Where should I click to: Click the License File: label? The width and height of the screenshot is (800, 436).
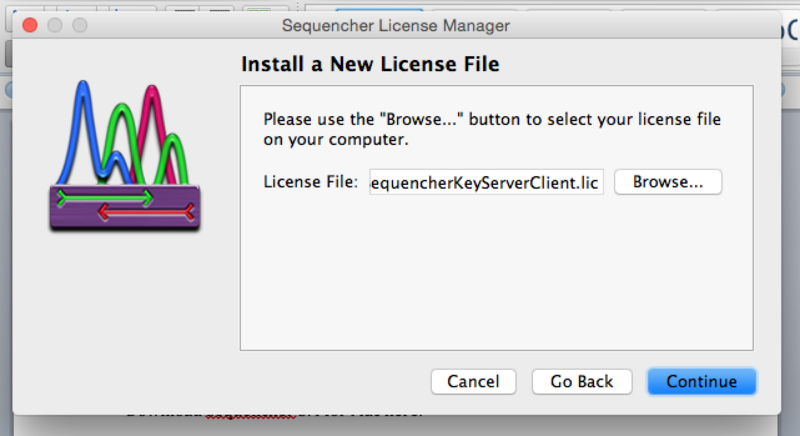(310, 182)
